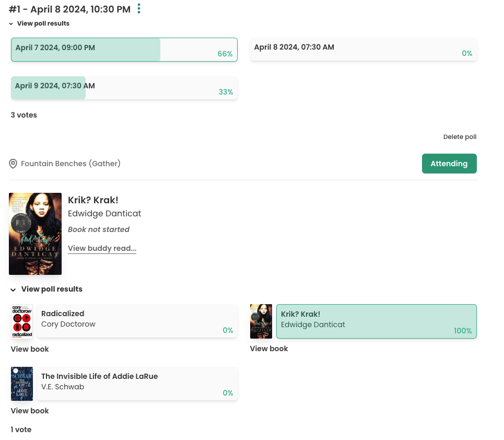
Task: Click the 66% result label
Action: pos(225,54)
